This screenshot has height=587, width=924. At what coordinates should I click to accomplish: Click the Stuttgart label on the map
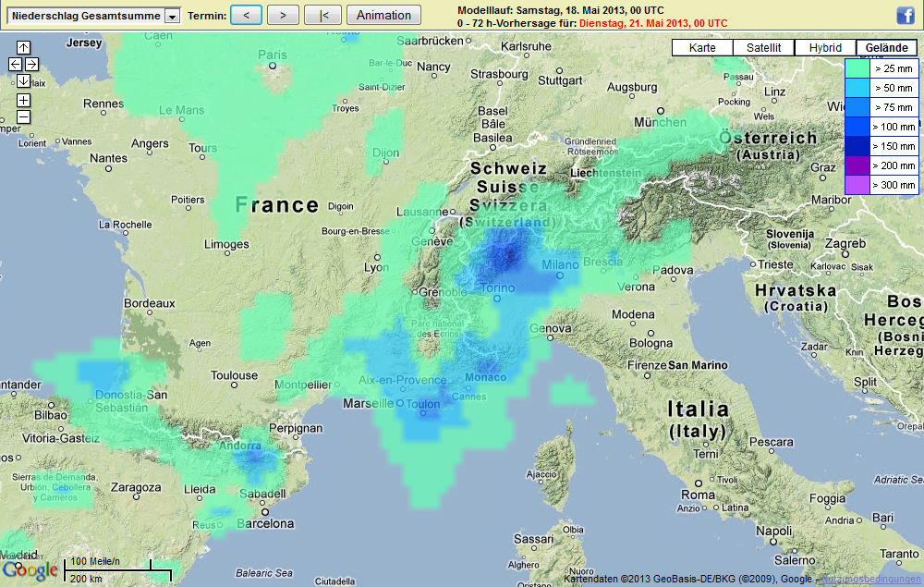(x=560, y=80)
